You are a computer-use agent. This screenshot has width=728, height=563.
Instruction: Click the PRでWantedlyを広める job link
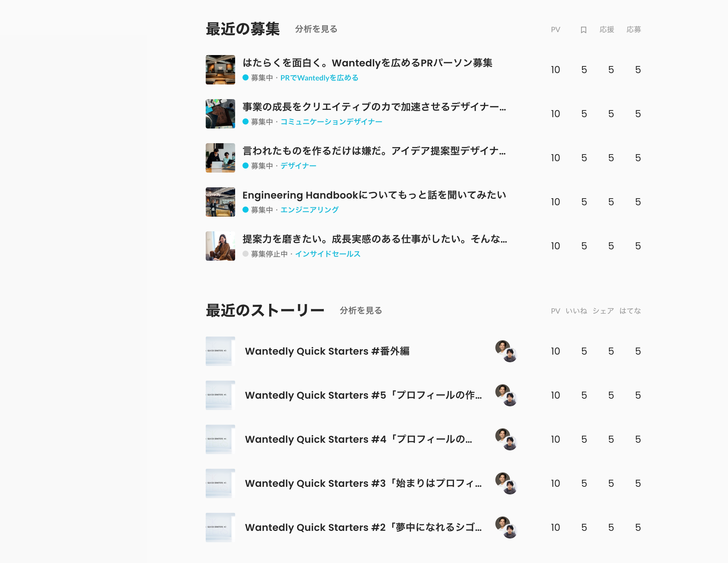(x=319, y=78)
